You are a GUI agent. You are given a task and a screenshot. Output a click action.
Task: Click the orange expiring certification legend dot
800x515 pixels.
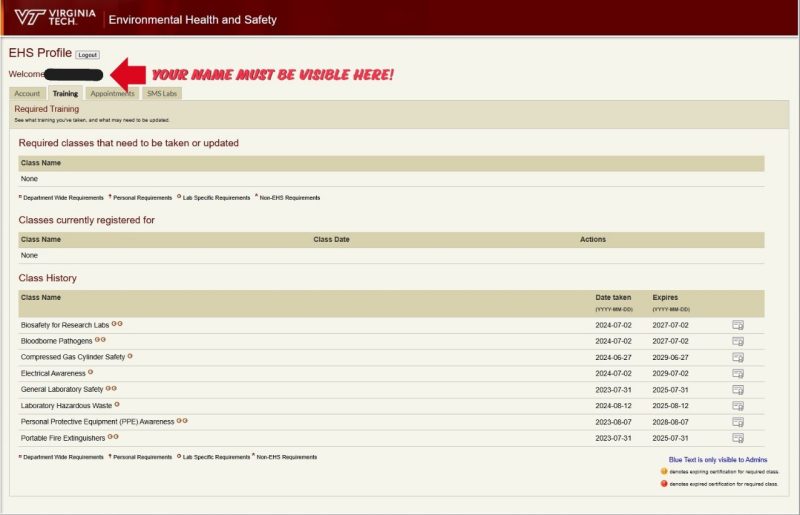tap(664, 471)
